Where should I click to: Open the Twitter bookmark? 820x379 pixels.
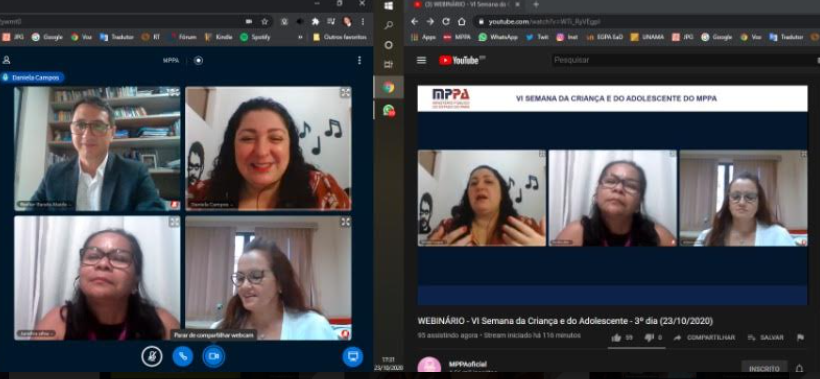[538, 37]
